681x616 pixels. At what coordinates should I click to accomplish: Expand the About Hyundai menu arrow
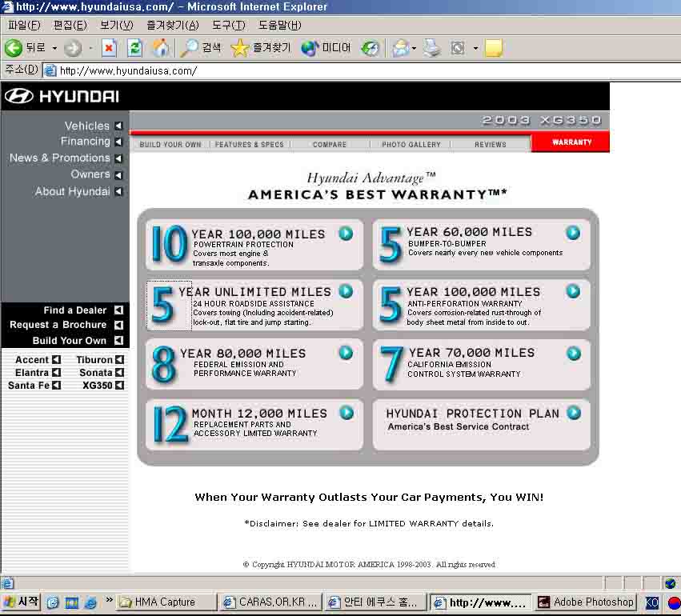[x=118, y=191]
